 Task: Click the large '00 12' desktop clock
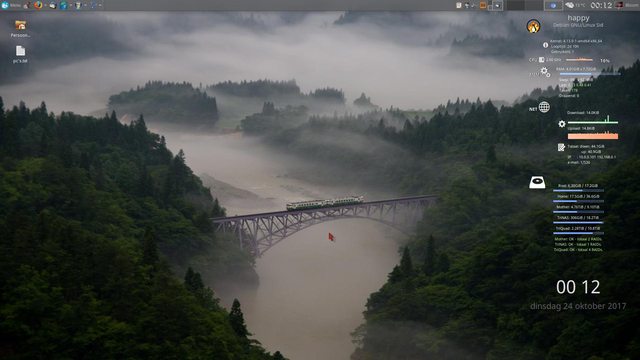(x=578, y=287)
